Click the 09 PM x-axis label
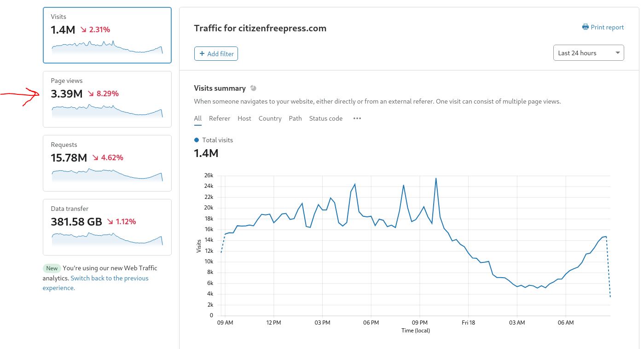Image resolution: width=644 pixels, height=349 pixels. click(x=420, y=323)
